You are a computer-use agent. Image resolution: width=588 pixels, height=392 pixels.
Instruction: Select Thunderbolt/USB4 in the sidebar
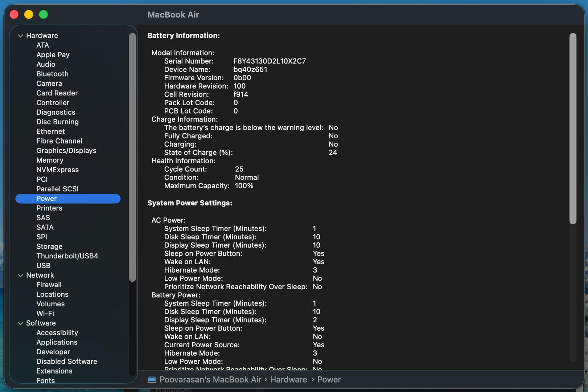[x=67, y=256]
